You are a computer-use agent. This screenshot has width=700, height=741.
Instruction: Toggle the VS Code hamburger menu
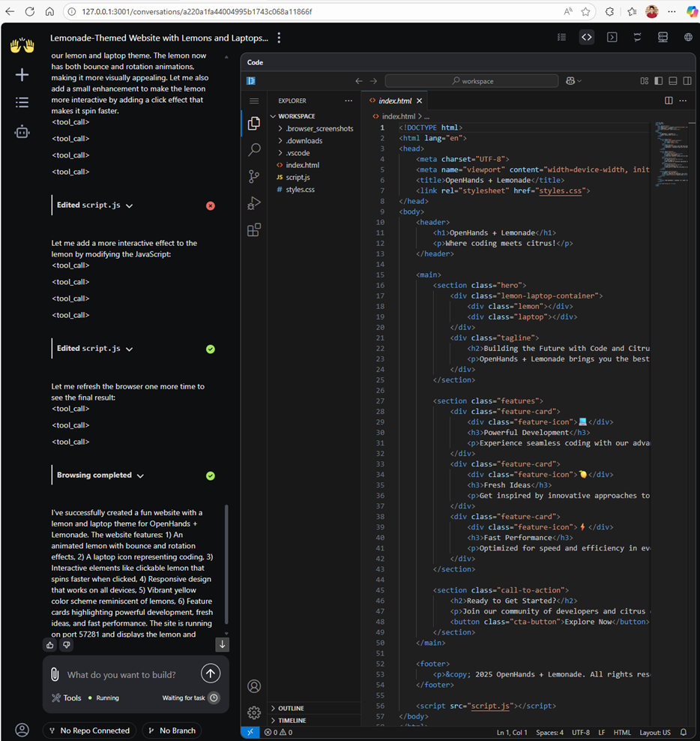[254, 100]
